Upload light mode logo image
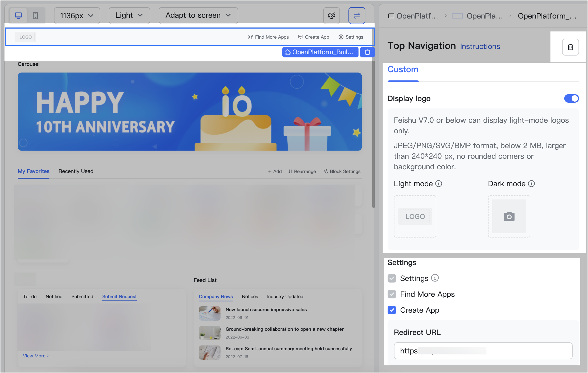The height and width of the screenshot is (373, 588). [415, 216]
